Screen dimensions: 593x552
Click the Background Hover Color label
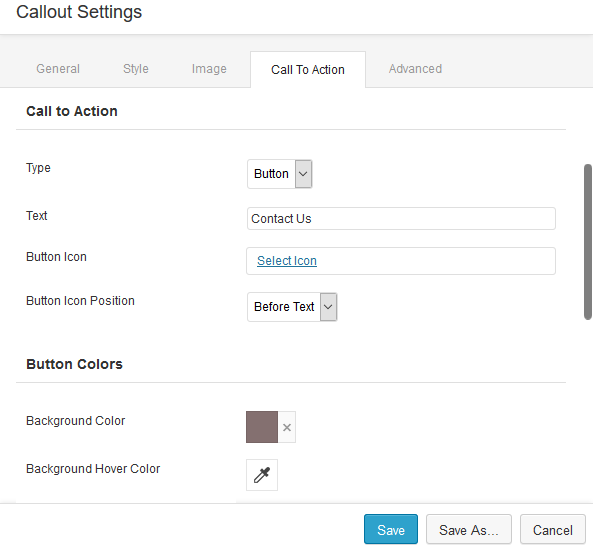93,469
